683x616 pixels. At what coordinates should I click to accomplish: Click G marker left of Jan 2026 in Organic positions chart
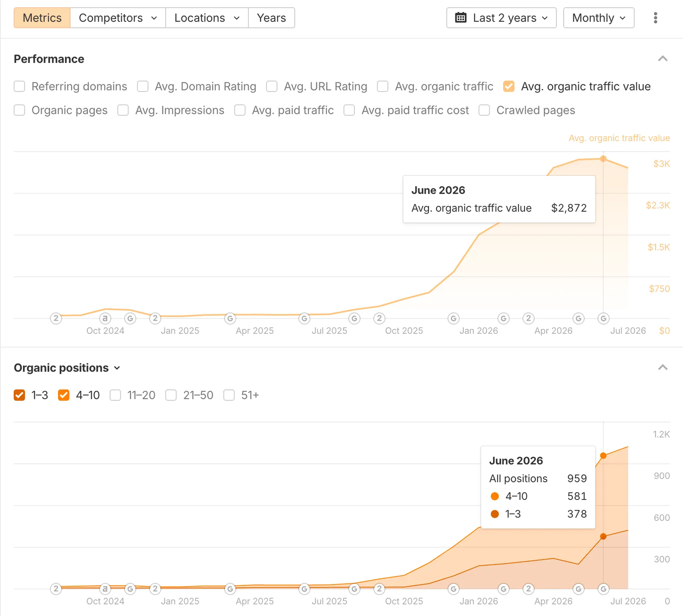[x=453, y=589]
